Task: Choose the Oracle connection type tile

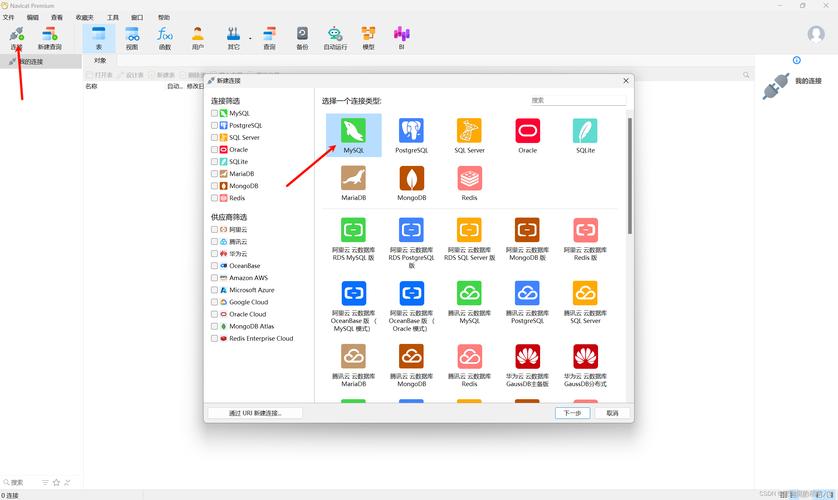Action: (x=527, y=135)
